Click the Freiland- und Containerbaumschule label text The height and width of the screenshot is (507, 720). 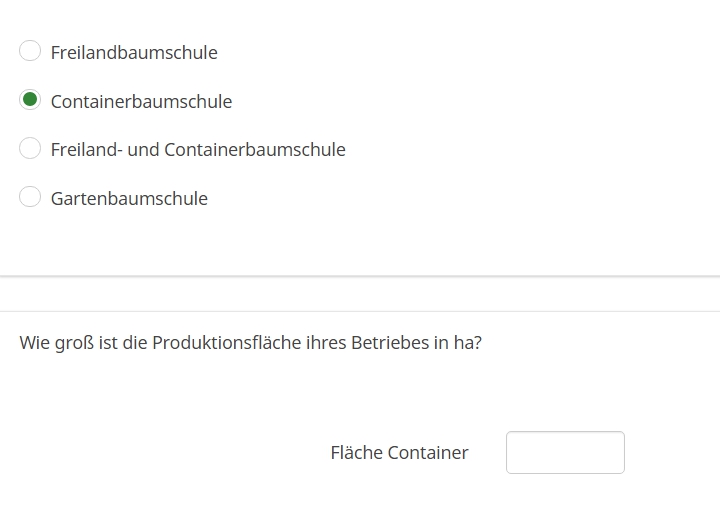(198, 150)
